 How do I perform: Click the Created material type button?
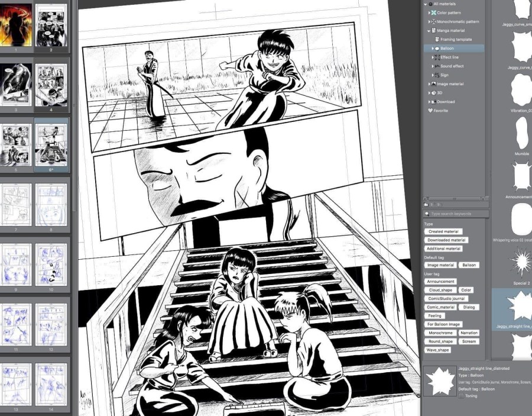point(443,231)
